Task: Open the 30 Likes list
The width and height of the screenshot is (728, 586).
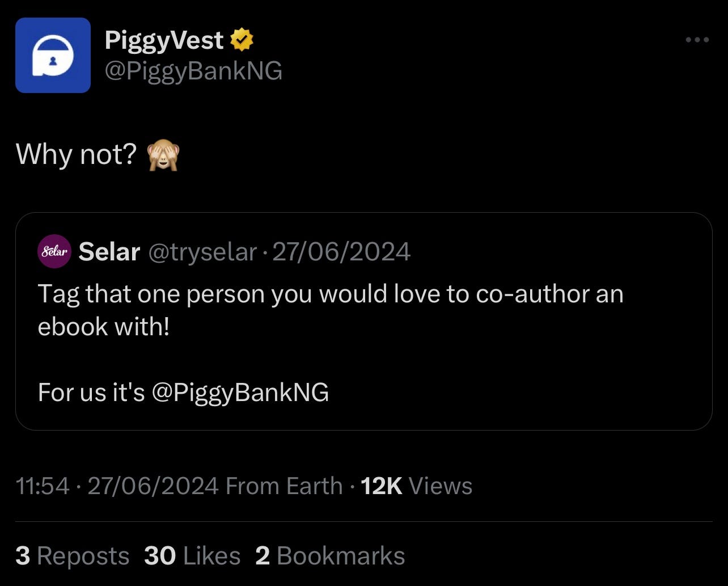Action: 193,556
